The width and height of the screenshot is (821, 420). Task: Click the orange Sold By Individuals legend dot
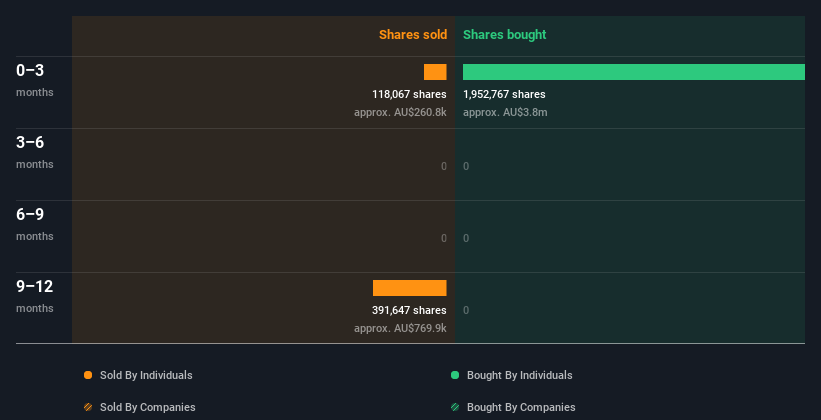(x=88, y=375)
